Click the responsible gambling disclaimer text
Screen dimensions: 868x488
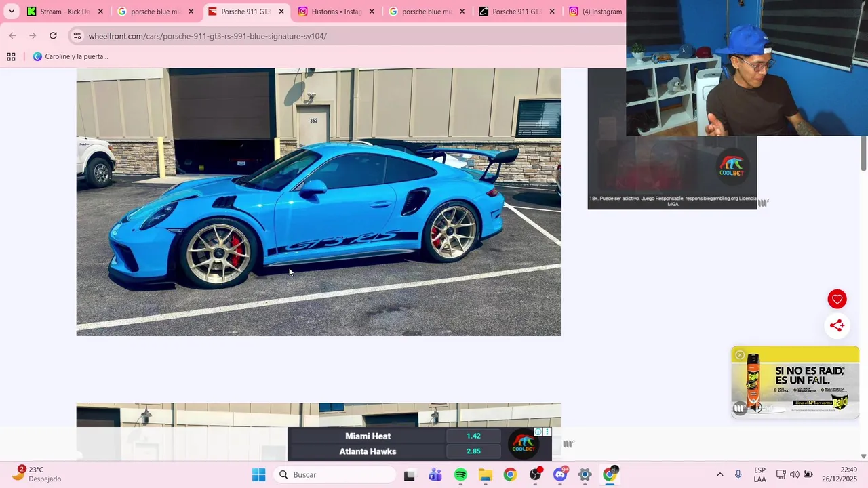point(672,201)
